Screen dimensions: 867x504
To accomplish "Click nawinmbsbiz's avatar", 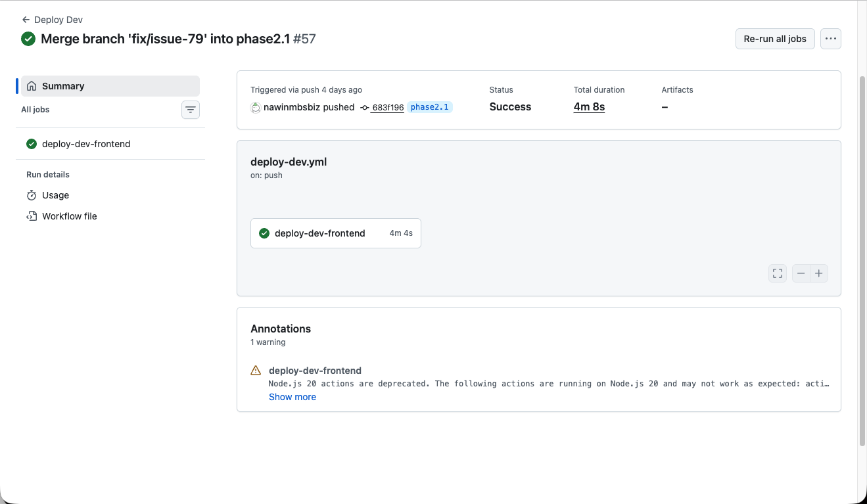I will [255, 107].
